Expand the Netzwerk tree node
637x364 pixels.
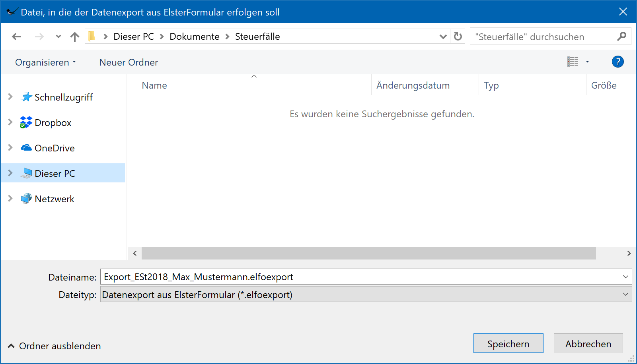pos(10,199)
